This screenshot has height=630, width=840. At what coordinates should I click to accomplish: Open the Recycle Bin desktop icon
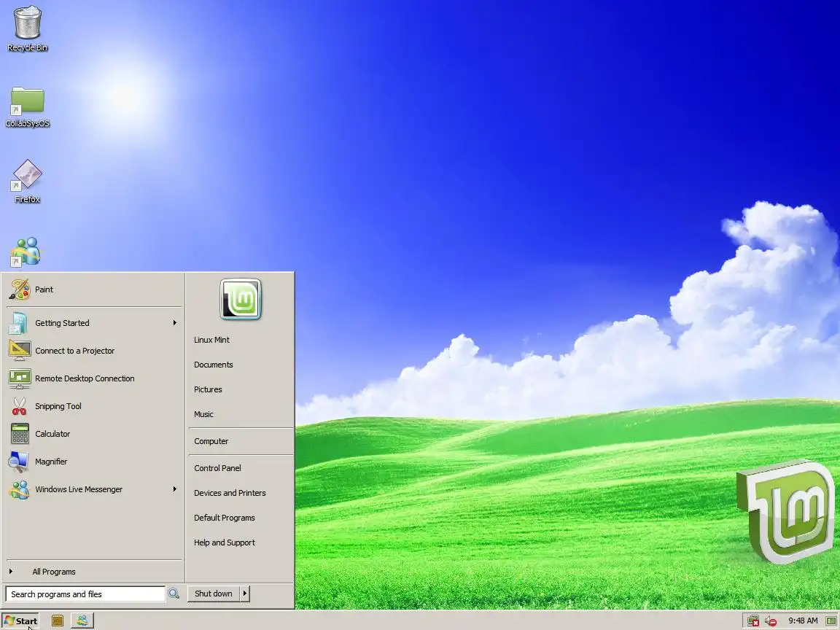(x=27, y=29)
